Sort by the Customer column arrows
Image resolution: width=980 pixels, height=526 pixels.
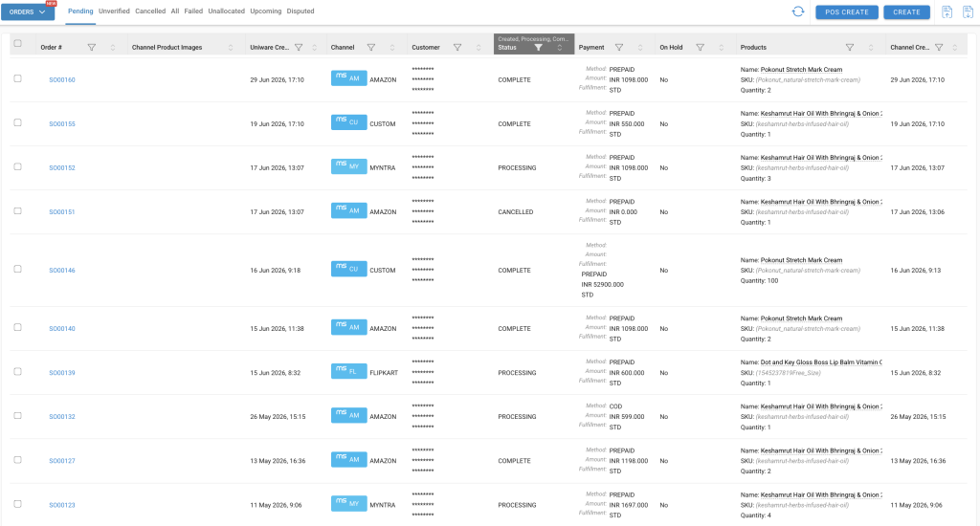coord(479,48)
